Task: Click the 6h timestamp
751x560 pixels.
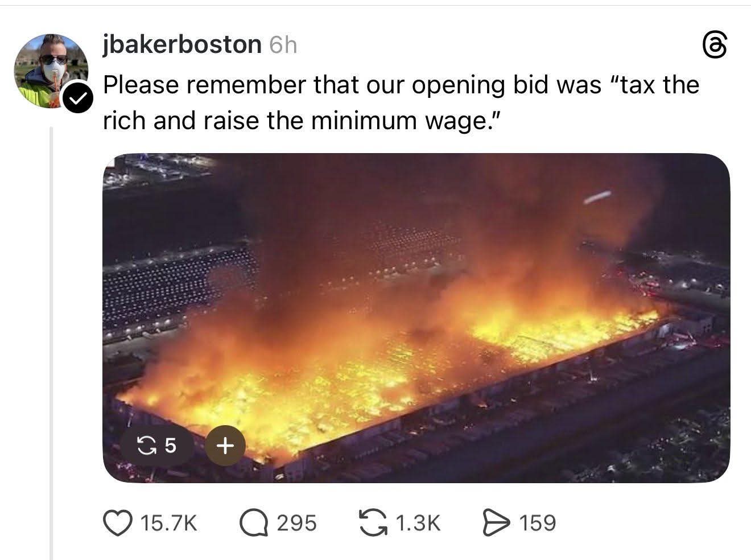Action: click(x=282, y=45)
